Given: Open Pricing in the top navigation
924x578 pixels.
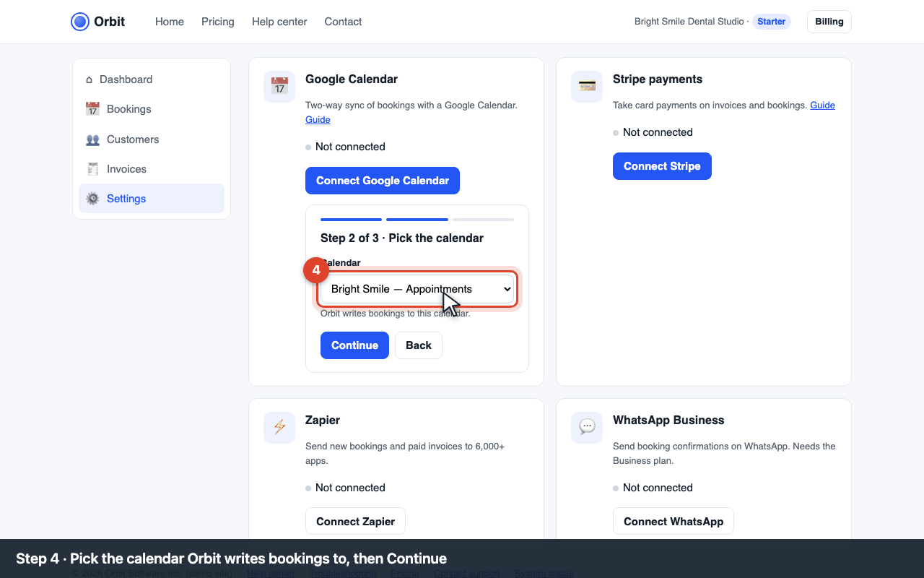Looking at the screenshot, I should point(218,22).
